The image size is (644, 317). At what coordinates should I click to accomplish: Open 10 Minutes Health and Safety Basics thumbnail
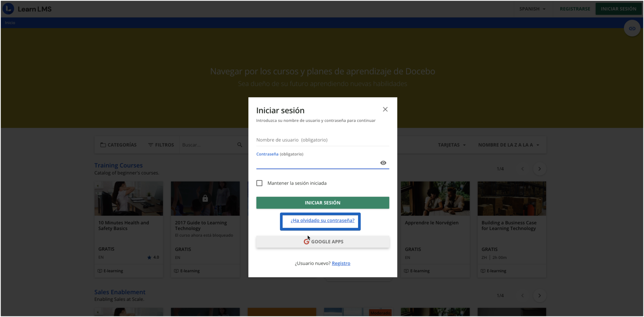tap(129, 199)
